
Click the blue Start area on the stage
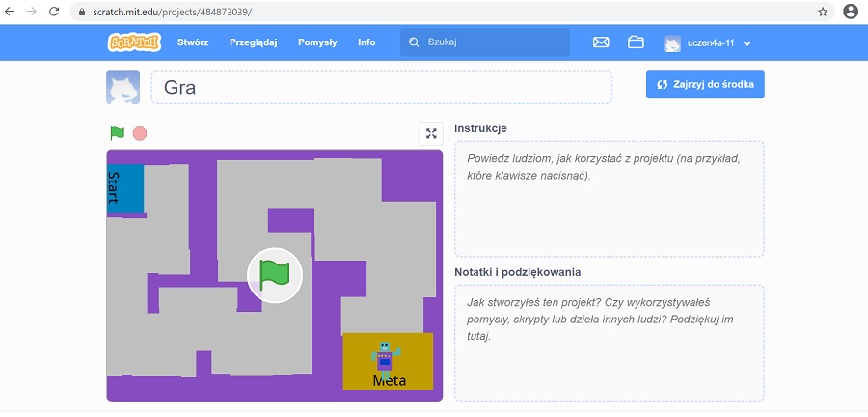125,189
